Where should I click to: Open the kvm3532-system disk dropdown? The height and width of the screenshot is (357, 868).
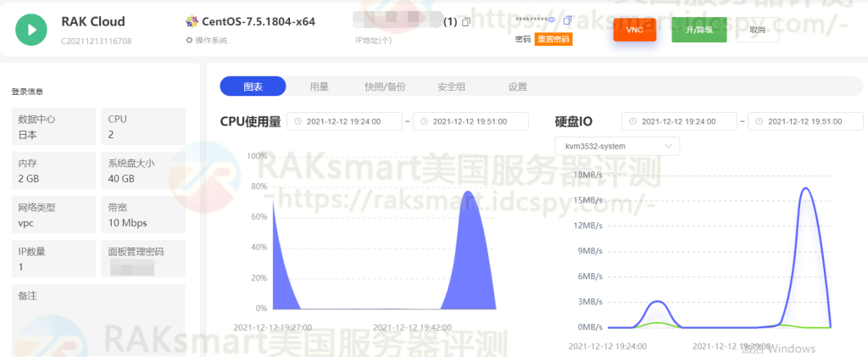click(617, 146)
